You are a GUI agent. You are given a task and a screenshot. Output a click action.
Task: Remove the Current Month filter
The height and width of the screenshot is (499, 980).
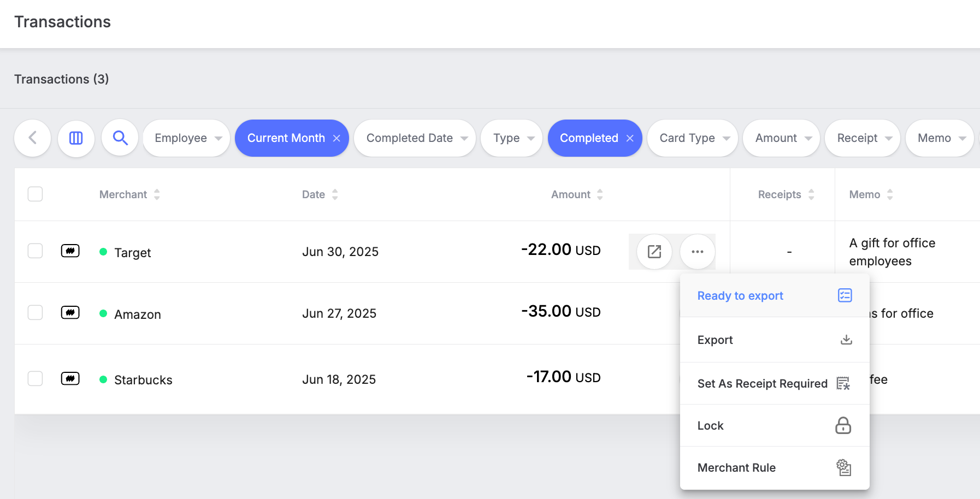336,138
